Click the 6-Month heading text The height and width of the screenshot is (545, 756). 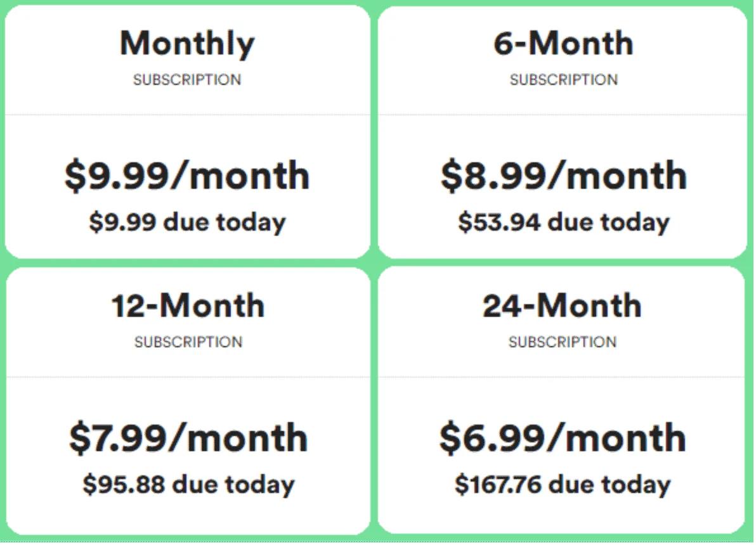563,43
